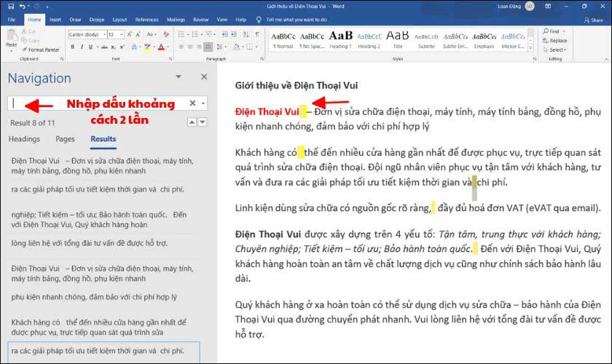
Task: Apply red font color
Action: [161, 47]
